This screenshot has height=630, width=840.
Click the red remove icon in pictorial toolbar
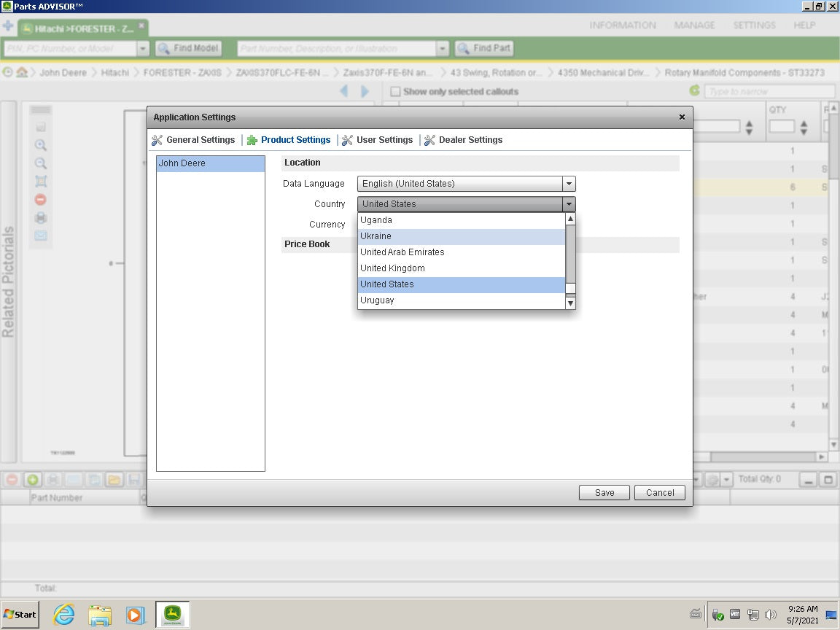click(41, 200)
